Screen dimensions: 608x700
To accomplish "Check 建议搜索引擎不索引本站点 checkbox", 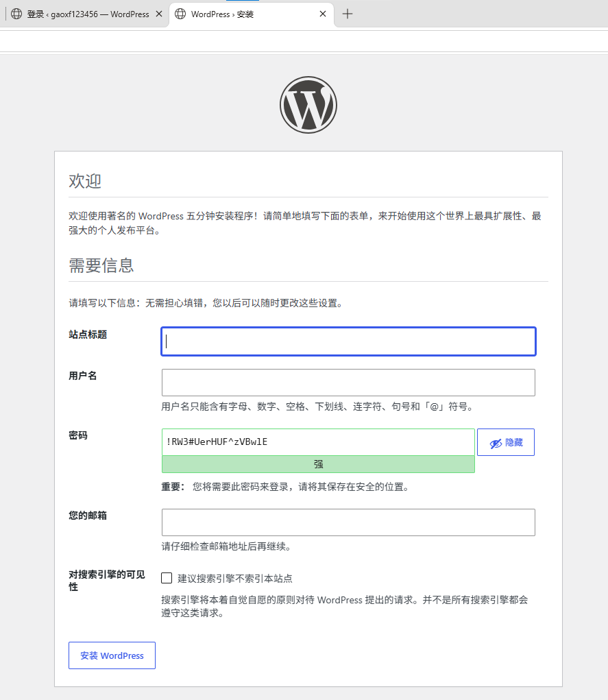I will tap(167, 578).
